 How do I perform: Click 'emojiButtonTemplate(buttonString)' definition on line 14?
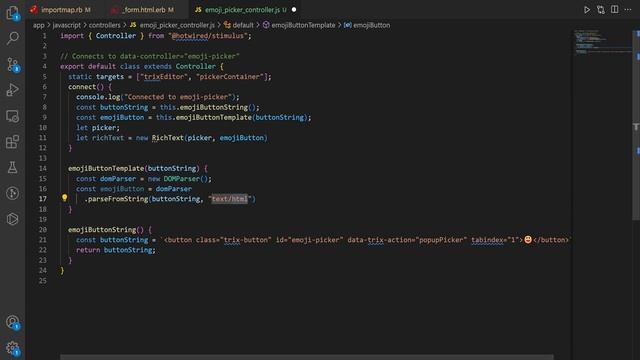coord(134,168)
